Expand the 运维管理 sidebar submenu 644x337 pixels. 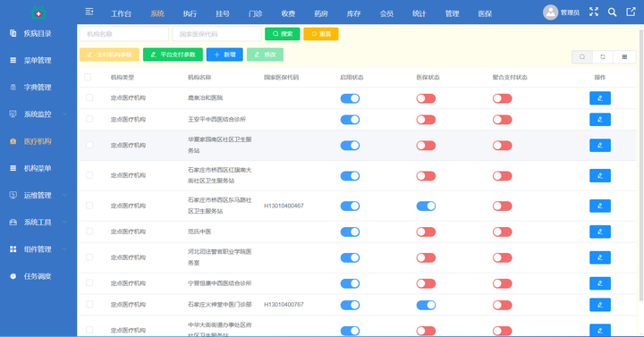(x=38, y=196)
